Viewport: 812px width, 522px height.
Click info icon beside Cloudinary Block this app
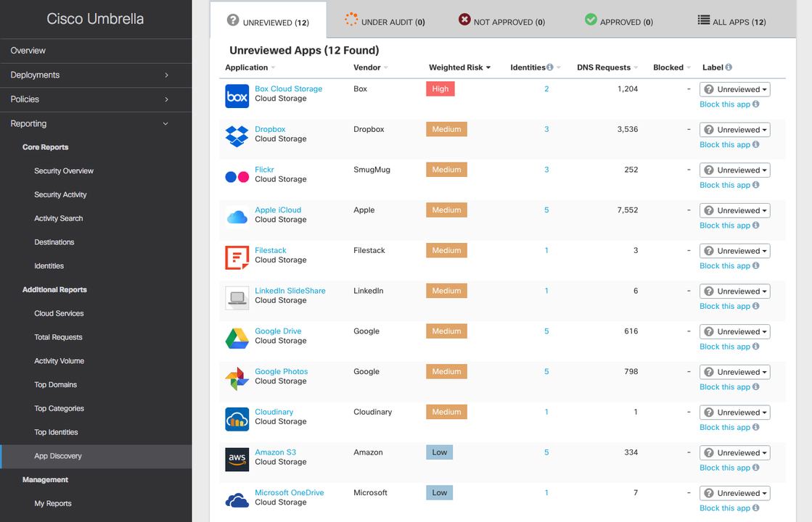(x=756, y=427)
